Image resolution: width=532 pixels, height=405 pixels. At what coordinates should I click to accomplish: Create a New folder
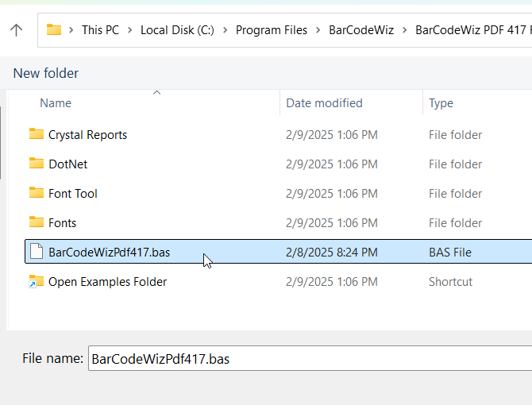[46, 73]
